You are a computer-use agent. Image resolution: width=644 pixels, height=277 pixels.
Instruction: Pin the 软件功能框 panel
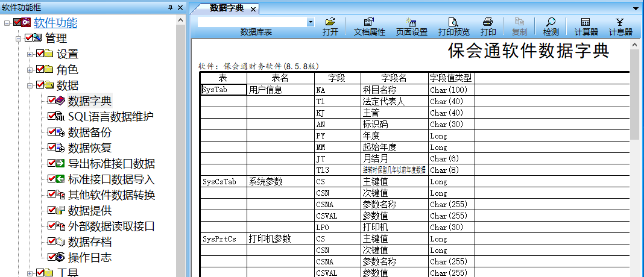(171, 7)
